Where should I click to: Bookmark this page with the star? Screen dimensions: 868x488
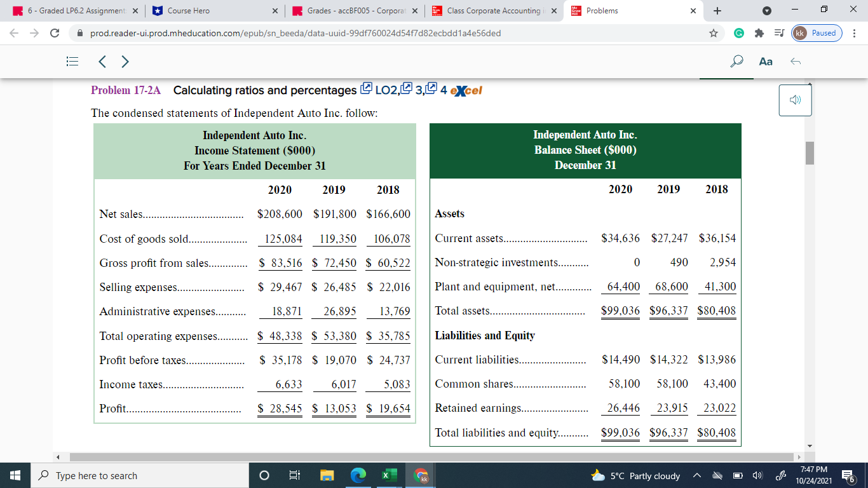click(714, 33)
